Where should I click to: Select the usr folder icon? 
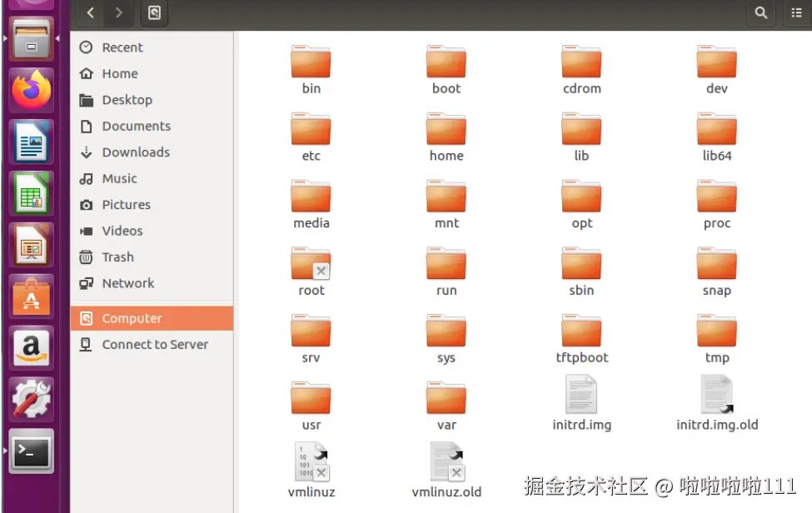[x=311, y=398]
